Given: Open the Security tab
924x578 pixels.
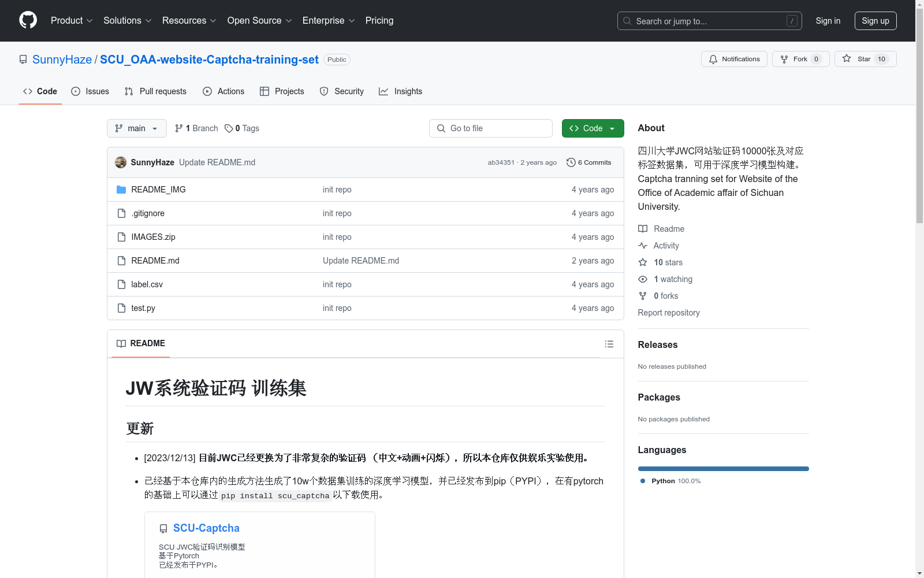Looking at the screenshot, I should [342, 91].
